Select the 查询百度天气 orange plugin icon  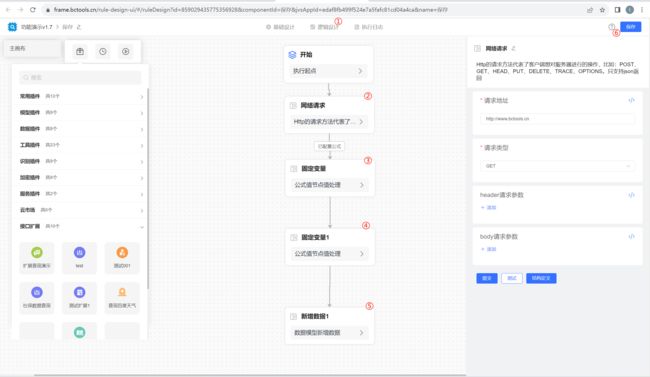point(122,292)
